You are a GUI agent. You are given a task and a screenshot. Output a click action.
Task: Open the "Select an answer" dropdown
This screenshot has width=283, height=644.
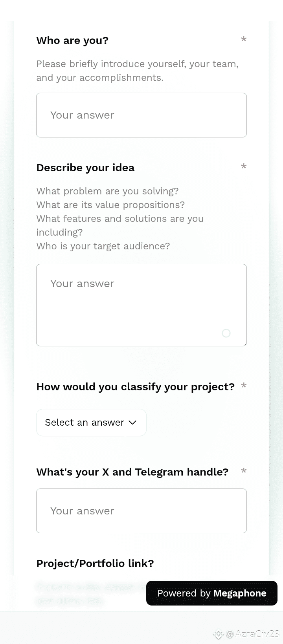click(91, 423)
